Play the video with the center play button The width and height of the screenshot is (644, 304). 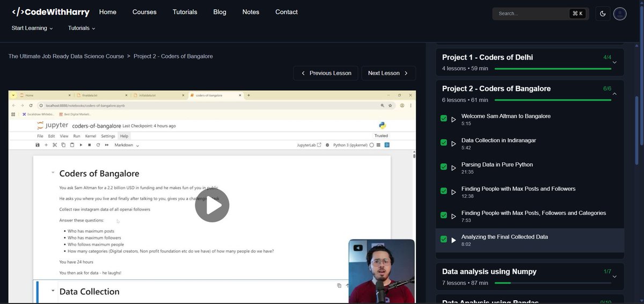pos(212,205)
